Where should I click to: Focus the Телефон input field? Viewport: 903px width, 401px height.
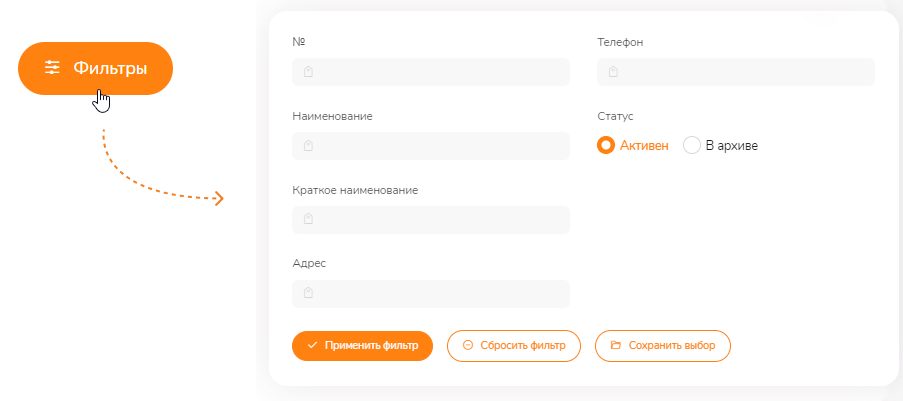pyautogui.click(x=736, y=72)
